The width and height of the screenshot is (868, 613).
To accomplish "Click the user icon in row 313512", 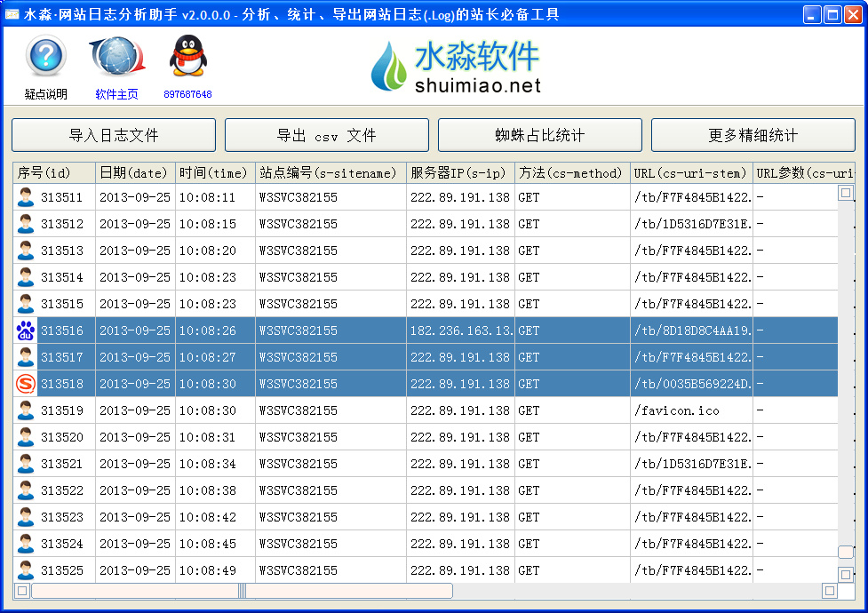I will pyautogui.click(x=26, y=224).
